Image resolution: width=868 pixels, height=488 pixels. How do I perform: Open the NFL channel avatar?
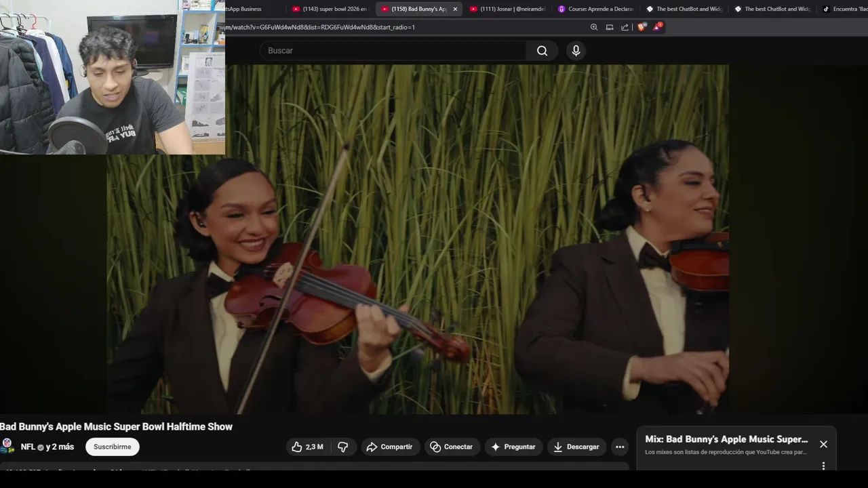(x=7, y=445)
